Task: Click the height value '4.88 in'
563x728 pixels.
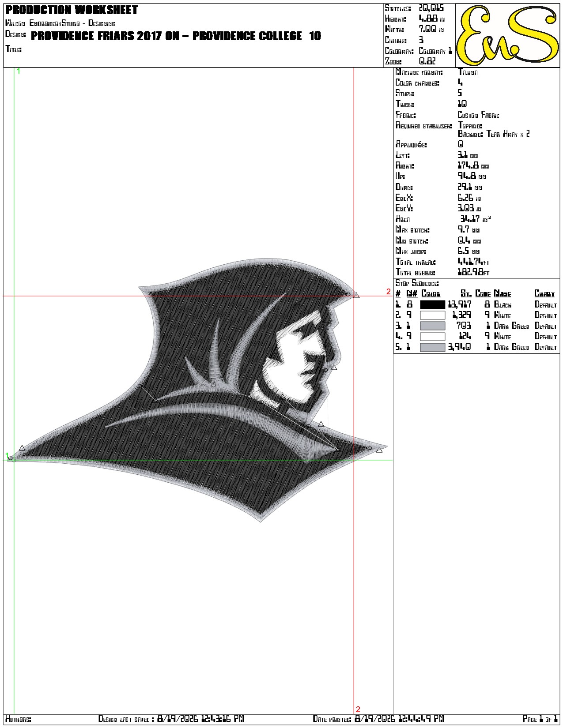Action: (431, 19)
